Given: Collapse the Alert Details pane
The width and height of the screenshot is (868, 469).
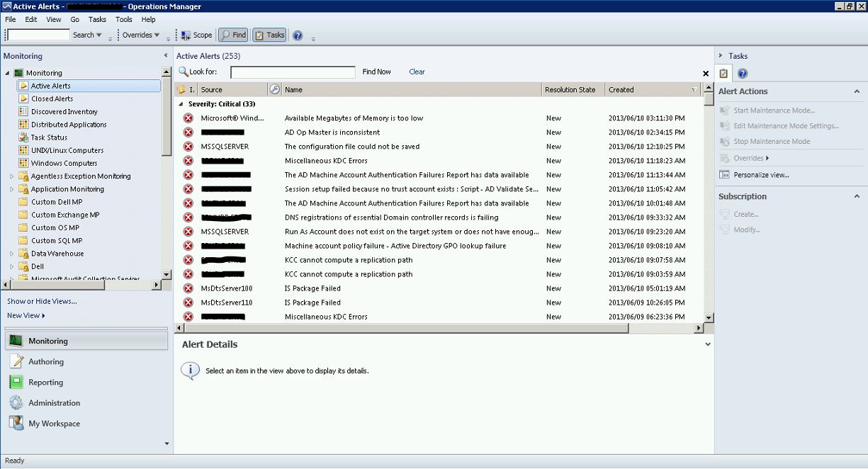Looking at the screenshot, I should point(707,344).
